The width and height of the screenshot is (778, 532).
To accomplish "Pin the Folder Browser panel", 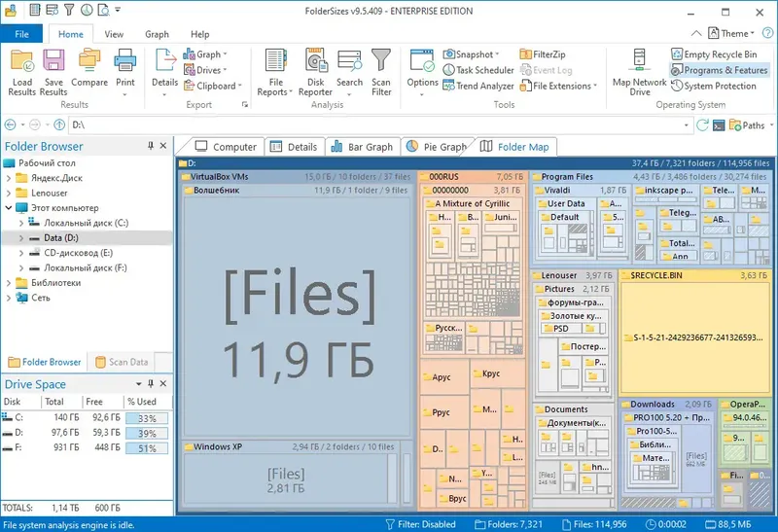I will (151, 146).
